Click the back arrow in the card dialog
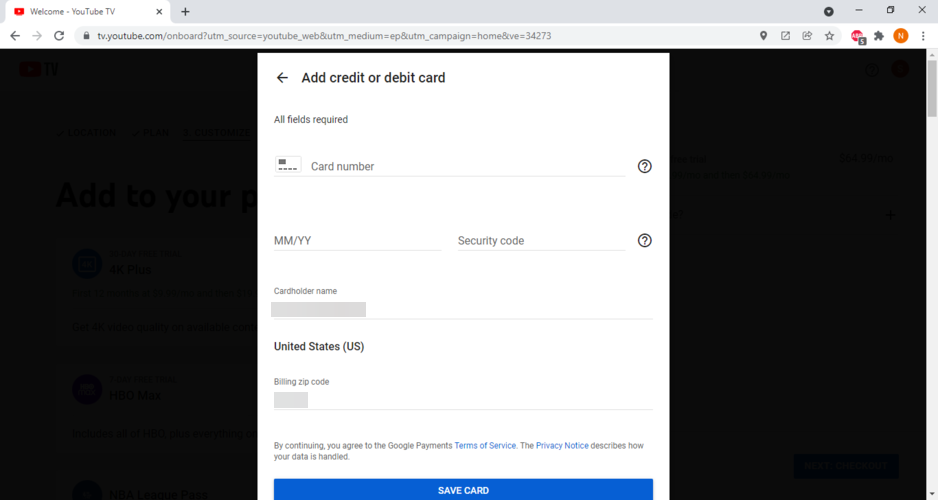 [282, 78]
